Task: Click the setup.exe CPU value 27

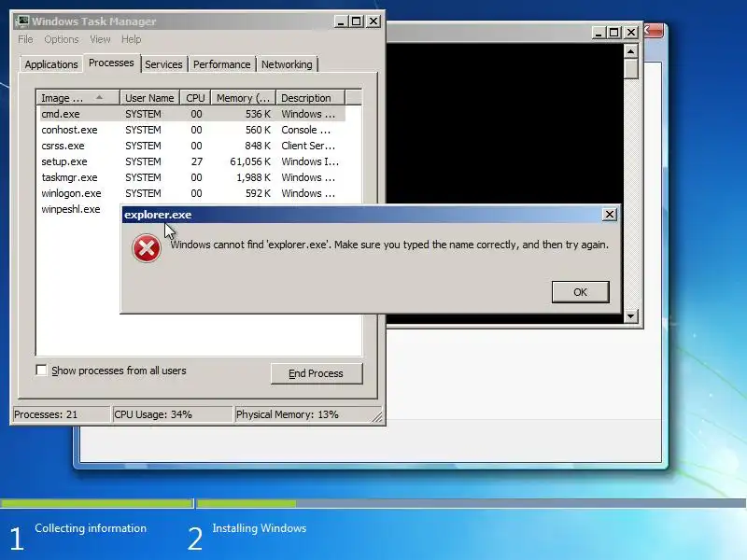Action: 197,161
